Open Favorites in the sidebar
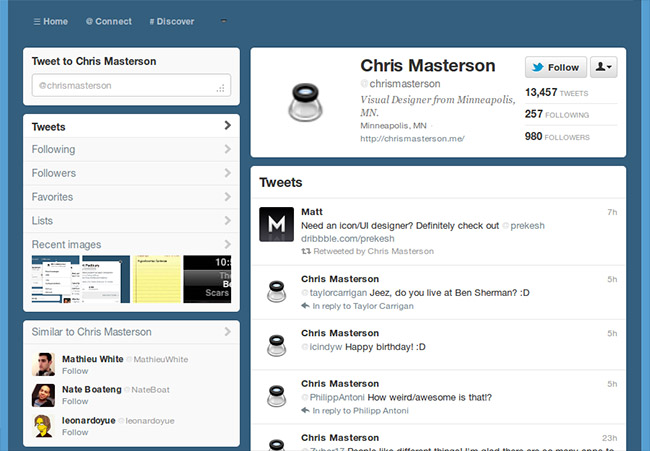This screenshot has width=650, height=451. (x=131, y=196)
